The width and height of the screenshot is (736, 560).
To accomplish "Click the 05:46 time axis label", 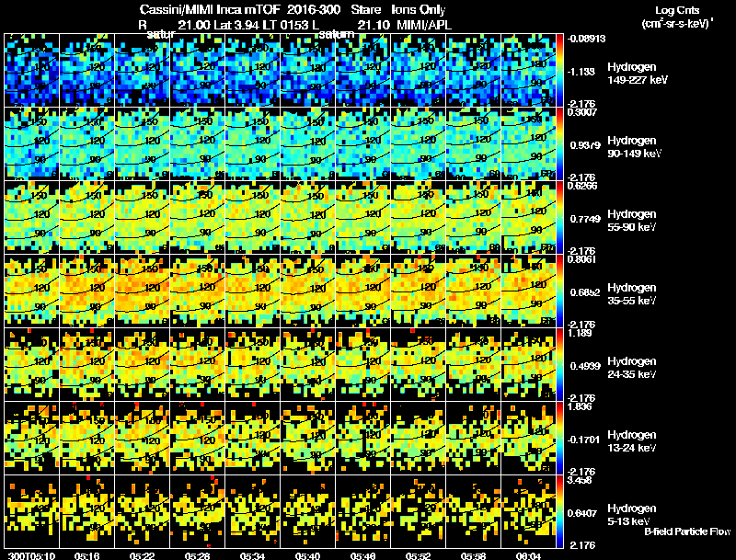I will 362,555.
